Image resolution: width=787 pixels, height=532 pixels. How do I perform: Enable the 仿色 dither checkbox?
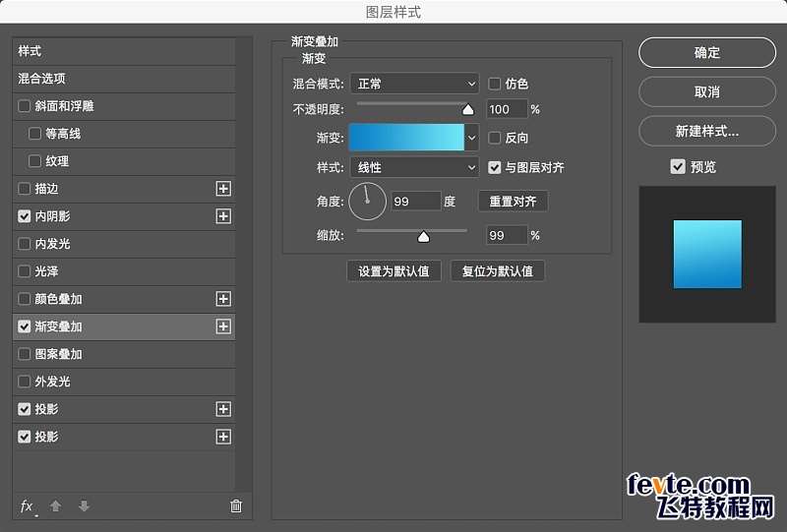pos(495,84)
